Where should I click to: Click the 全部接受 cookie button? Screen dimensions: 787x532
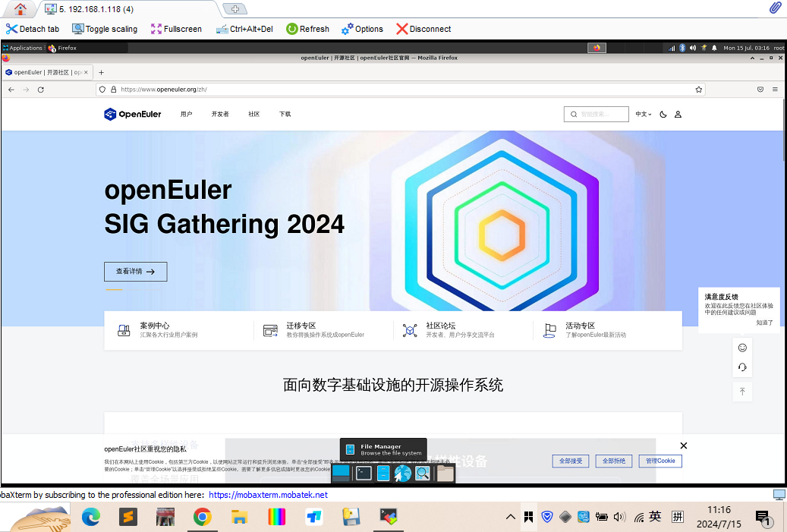571,461
